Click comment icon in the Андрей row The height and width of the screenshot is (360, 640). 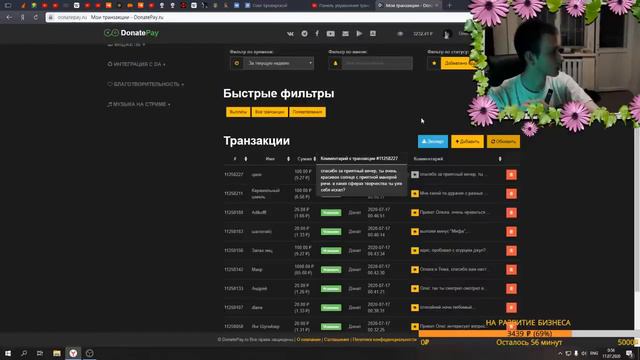pos(415,289)
